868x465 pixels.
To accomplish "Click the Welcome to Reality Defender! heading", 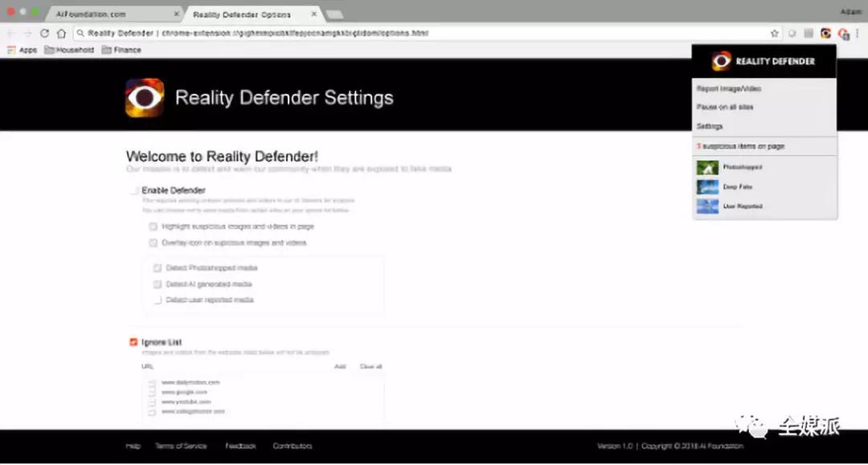I will [x=222, y=156].
